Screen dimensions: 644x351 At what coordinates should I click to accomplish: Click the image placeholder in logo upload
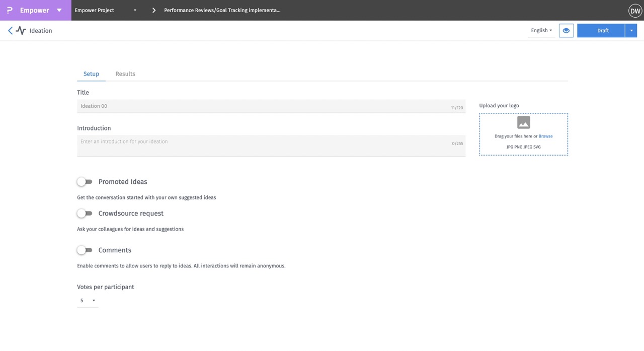tap(523, 123)
